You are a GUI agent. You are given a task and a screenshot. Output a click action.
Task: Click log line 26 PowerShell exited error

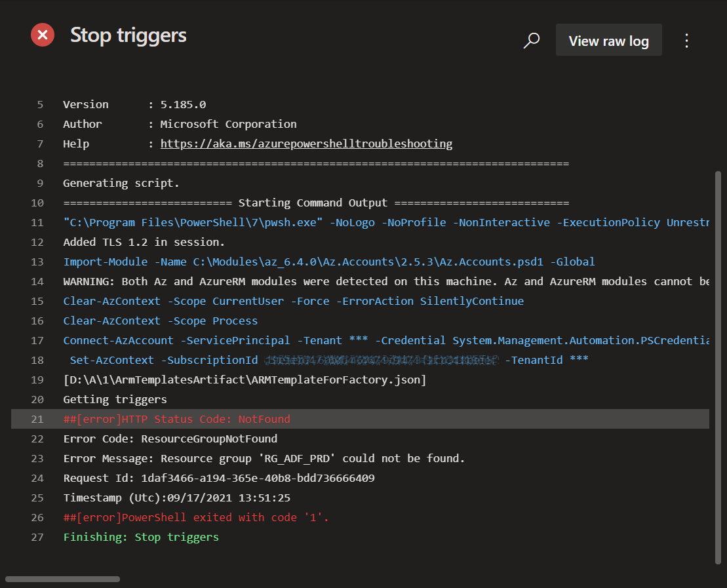pyautogui.click(x=195, y=517)
